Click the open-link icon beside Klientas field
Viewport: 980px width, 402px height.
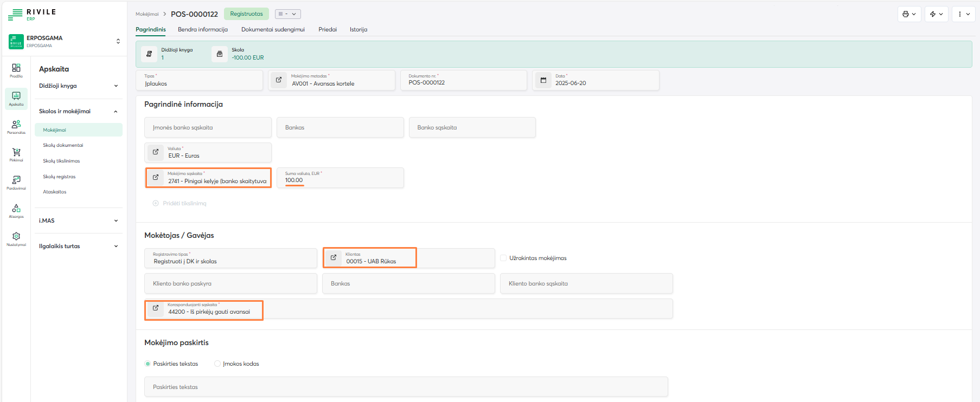click(334, 258)
